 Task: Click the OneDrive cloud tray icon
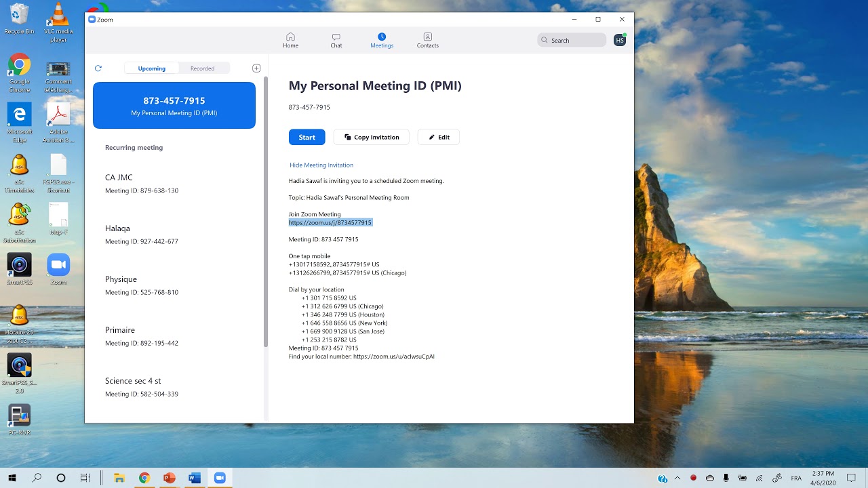point(710,478)
